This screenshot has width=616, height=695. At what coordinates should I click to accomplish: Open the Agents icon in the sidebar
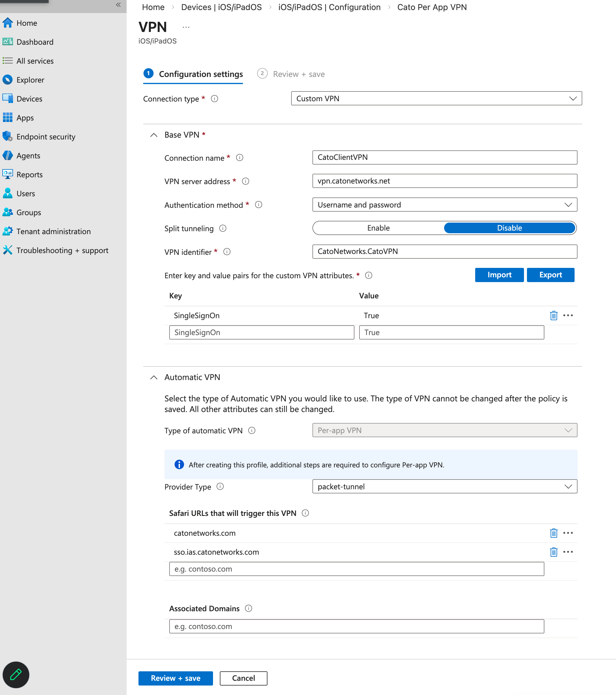point(7,155)
